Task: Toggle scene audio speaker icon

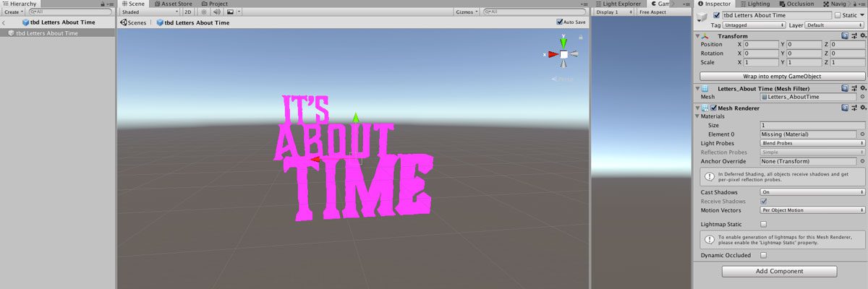Action: (216, 12)
